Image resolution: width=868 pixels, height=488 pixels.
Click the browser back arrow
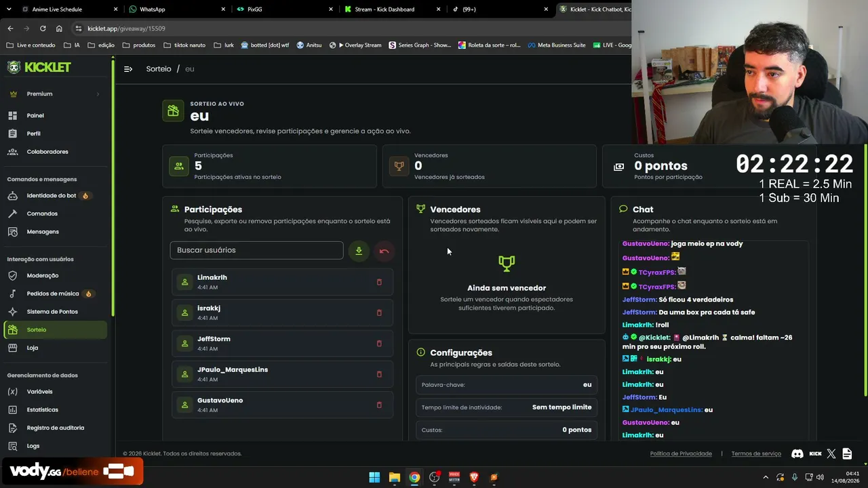click(10, 28)
